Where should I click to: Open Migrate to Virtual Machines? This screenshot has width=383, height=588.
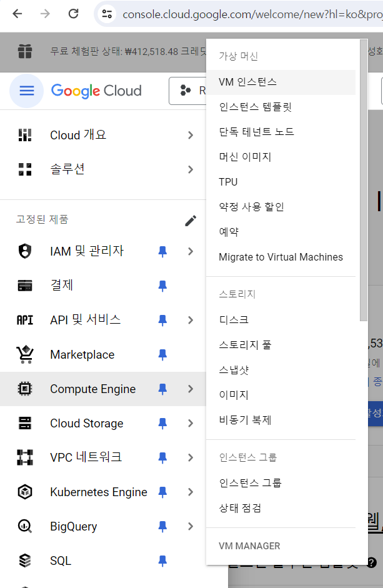click(x=281, y=257)
